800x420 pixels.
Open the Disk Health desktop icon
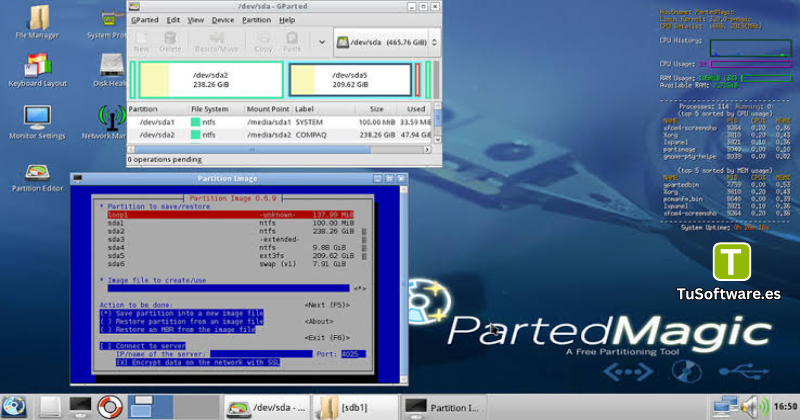[x=110, y=70]
